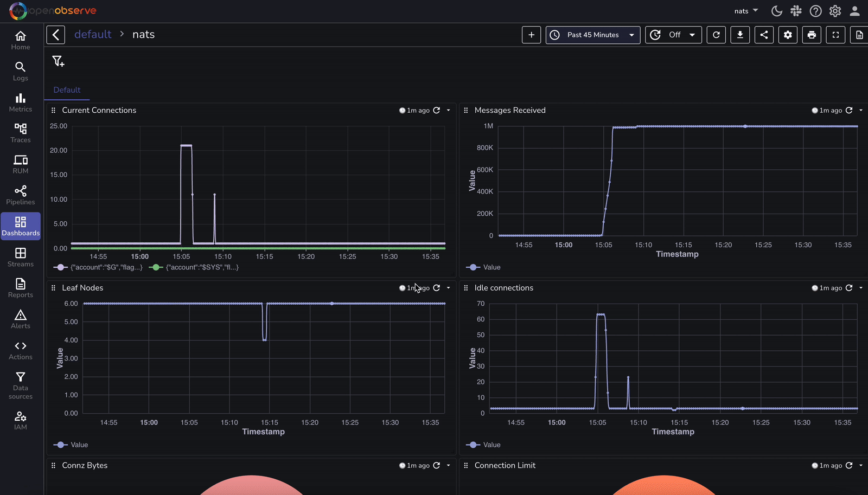Refresh the Idle connections panel
Screen dimensions: 868x495
point(850,288)
